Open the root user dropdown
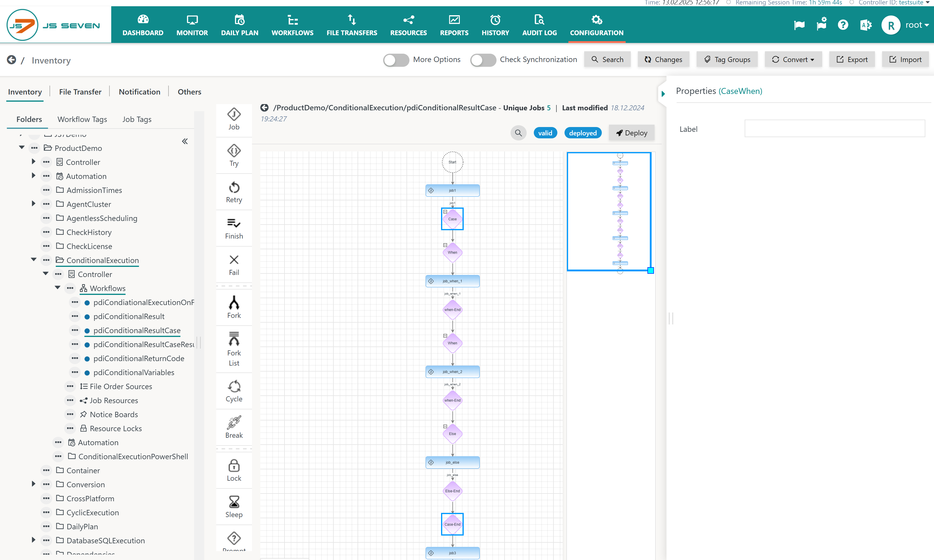 click(917, 25)
